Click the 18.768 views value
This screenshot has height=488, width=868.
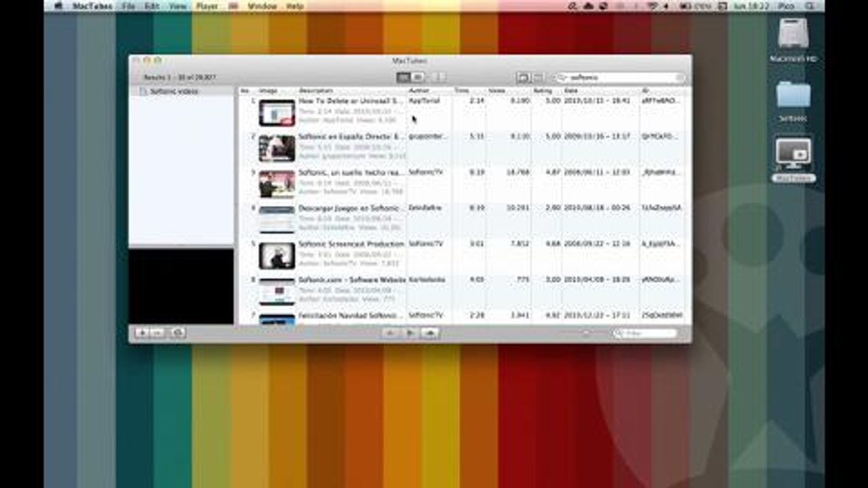pos(518,173)
